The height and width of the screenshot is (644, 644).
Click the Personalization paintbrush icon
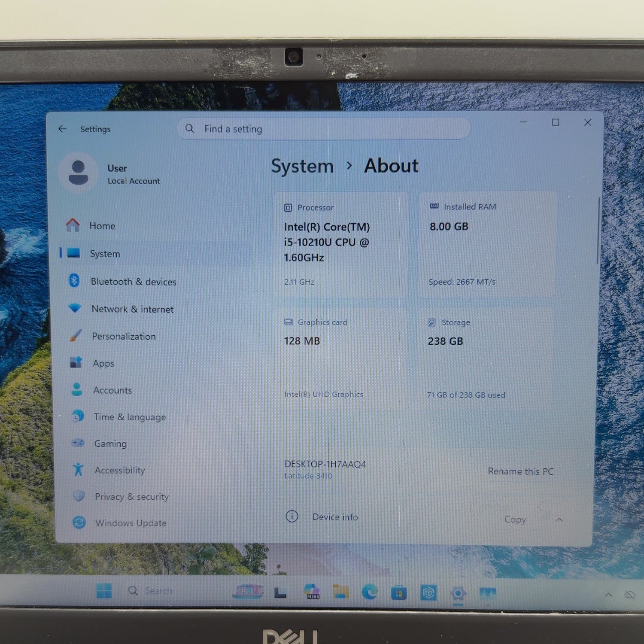coord(76,336)
